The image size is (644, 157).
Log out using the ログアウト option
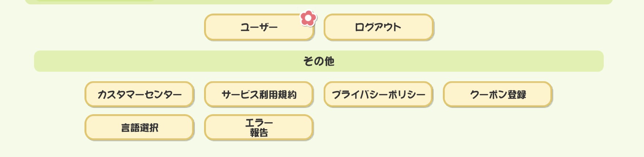[x=379, y=27]
